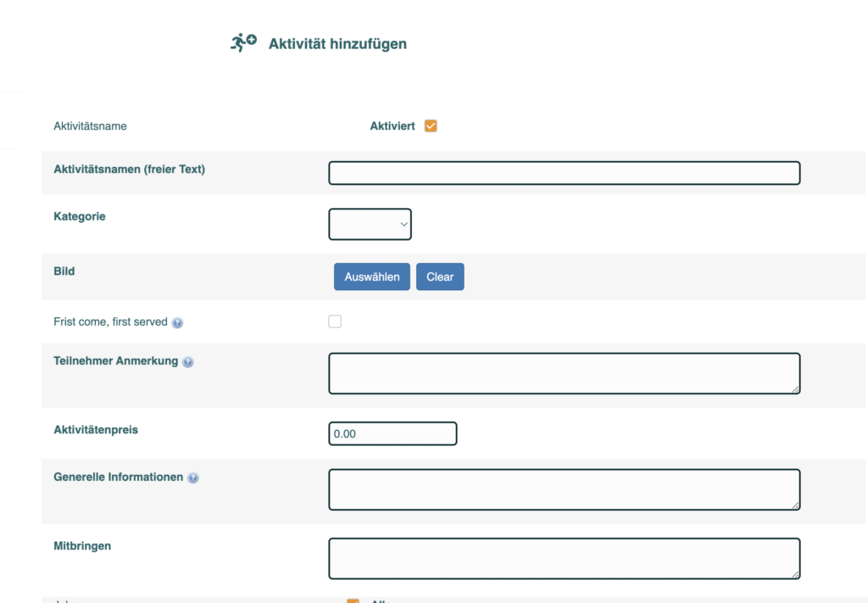868x603 pixels.
Task: Click the Mitbringen text area resize handle
Action: click(795, 574)
